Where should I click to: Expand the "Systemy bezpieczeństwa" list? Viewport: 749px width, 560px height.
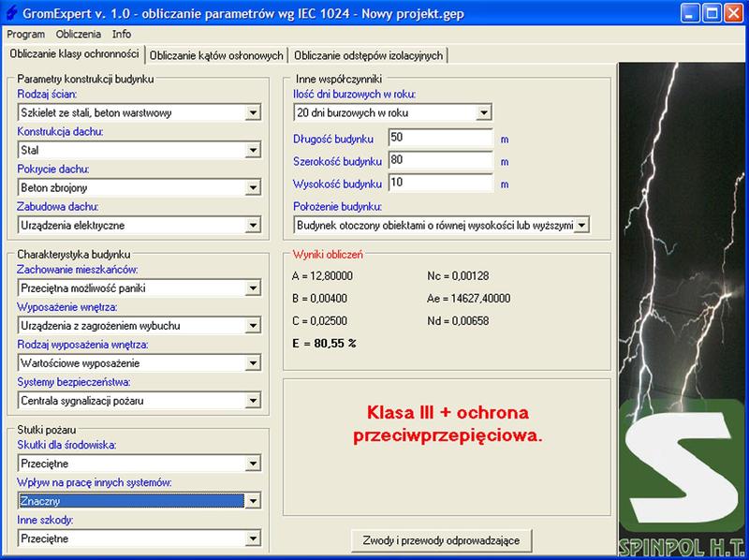[x=253, y=400]
